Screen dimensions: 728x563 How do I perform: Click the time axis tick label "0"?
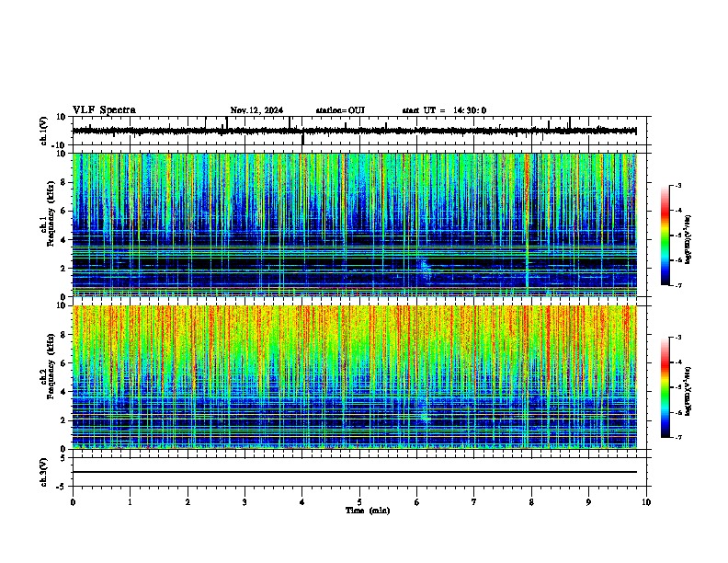click(73, 502)
